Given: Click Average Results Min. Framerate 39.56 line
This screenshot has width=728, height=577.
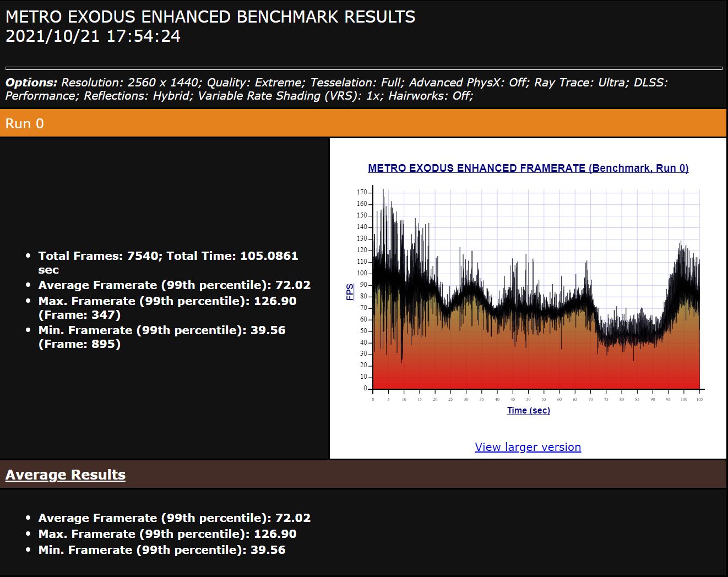Looking at the screenshot, I should point(162,550).
